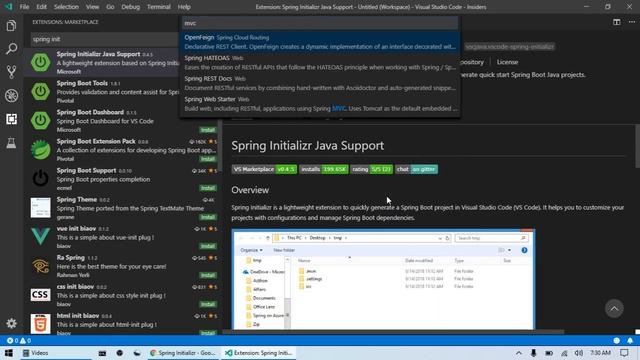Click the split editor icon
This screenshot has width=640, height=360.
tap(616, 22)
